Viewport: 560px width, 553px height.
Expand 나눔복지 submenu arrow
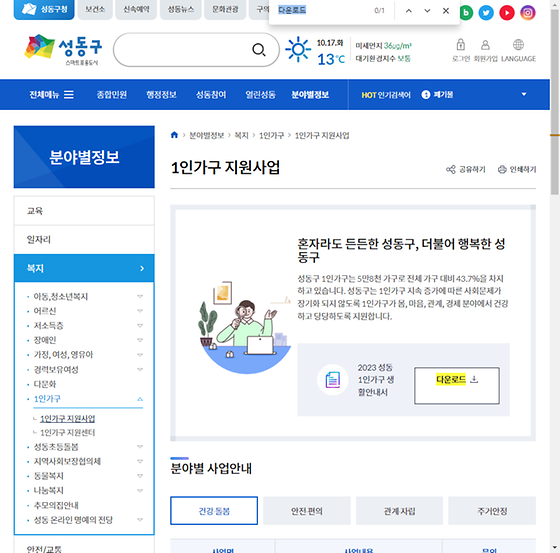pyautogui.click(x=140, y=490)
